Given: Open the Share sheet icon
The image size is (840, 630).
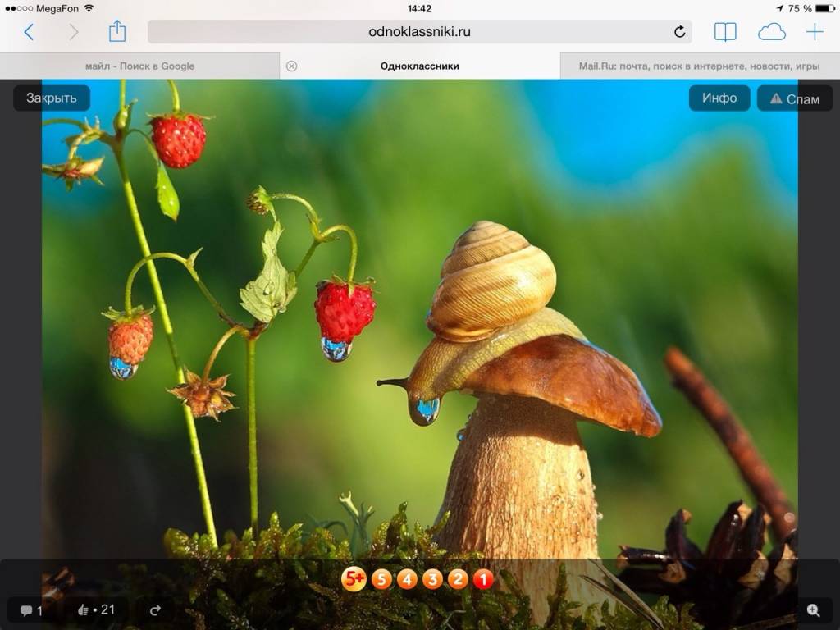Looking at the screenshot, I should pos(117,31).
